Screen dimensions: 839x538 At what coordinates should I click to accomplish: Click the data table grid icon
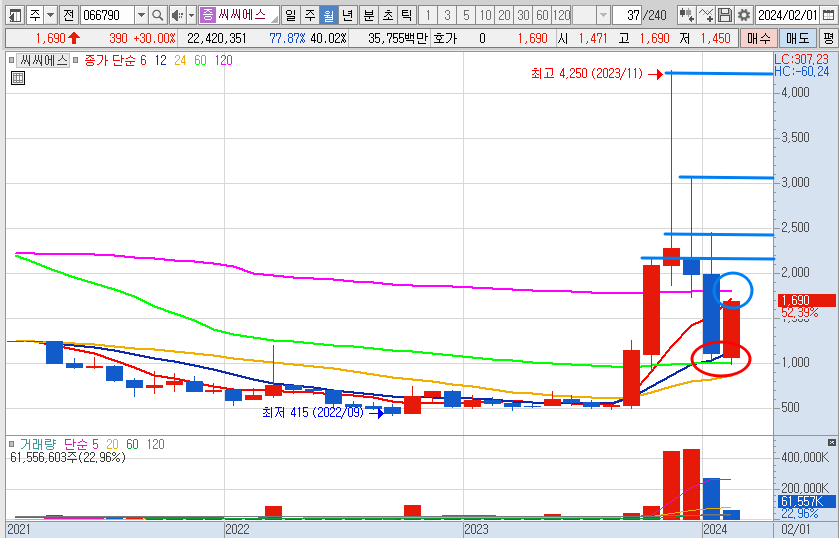18,78
